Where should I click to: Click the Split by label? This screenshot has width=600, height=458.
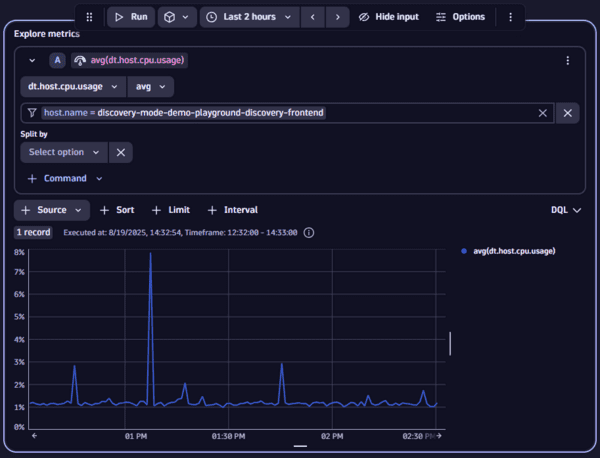point(34,134)
